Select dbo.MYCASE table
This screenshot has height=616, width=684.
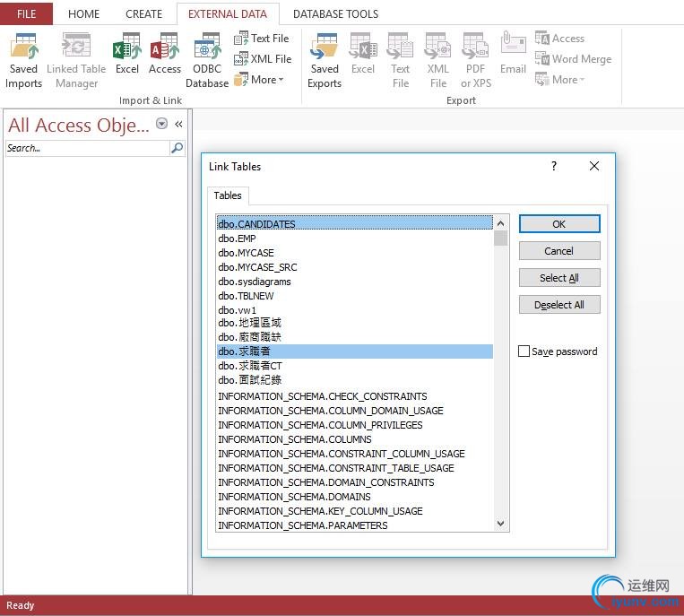pyautogui.click(x=355, y=253)
